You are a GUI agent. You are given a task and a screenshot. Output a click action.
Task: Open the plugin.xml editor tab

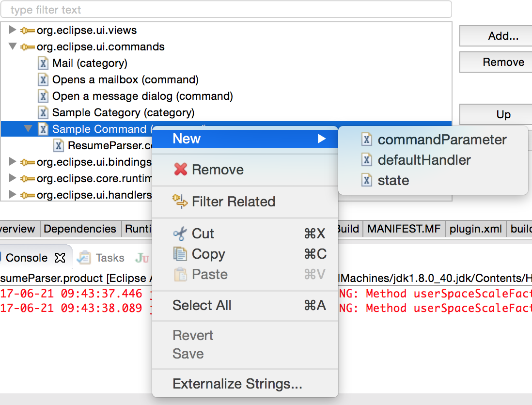click(x=476, y=229)
